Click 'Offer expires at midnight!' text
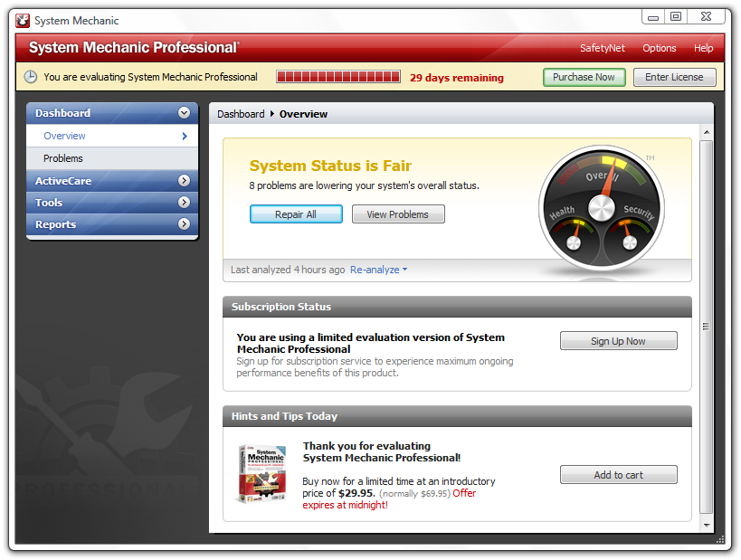This screenshot has width=741, height=560. 389,499
